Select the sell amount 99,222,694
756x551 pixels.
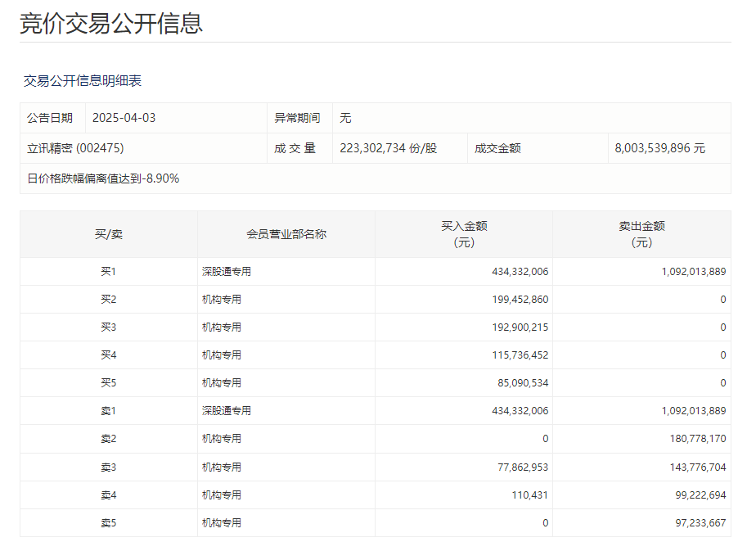(700, 495)
